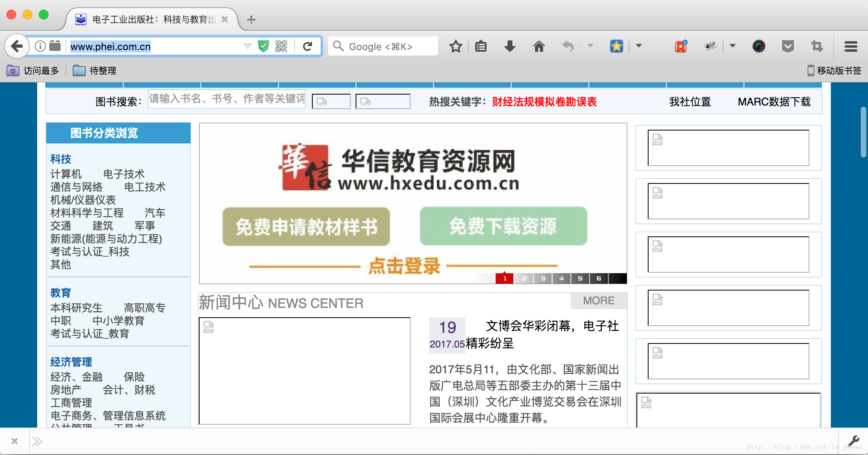Open the 材料科学与工程 category
Viewport: 868px width, 455px height.
click(x=87, y=213)
